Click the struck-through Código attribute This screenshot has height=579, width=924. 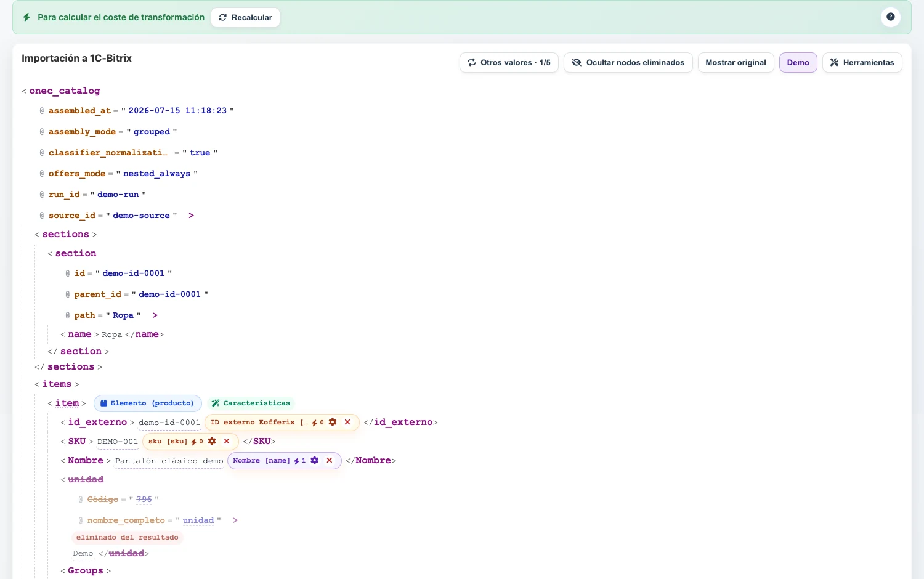(102, 500)
